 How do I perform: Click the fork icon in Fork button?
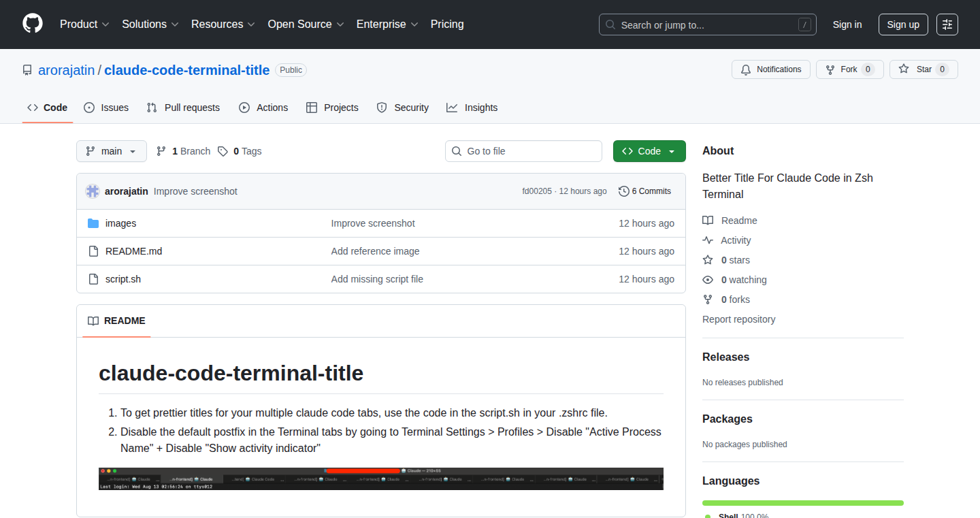[830, 69]
